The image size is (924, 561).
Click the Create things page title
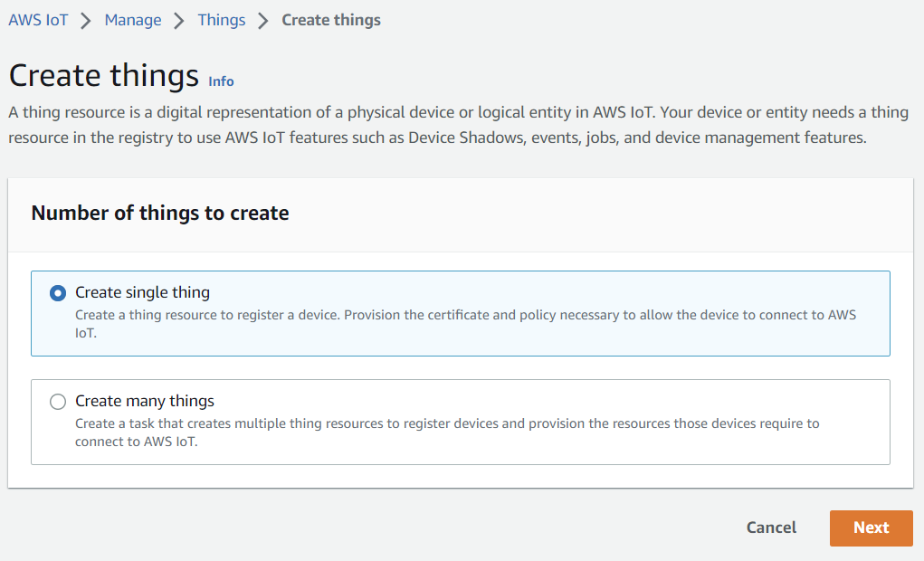click(104, 75)
